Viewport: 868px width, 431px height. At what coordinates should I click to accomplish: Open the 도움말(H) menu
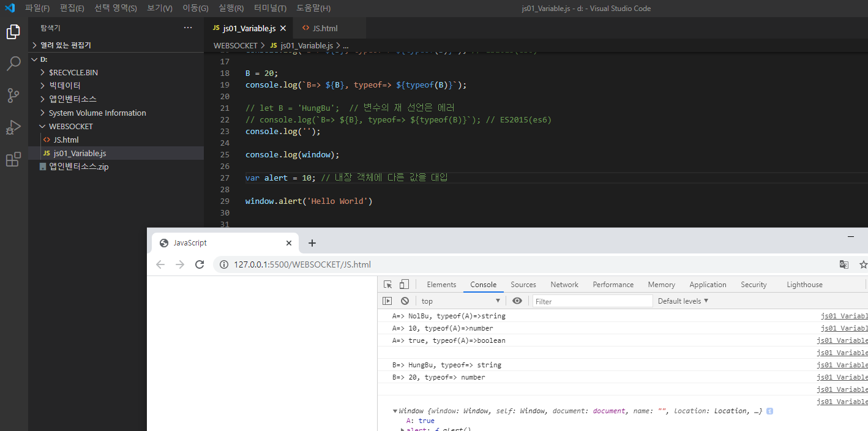(x=313, y=8)
